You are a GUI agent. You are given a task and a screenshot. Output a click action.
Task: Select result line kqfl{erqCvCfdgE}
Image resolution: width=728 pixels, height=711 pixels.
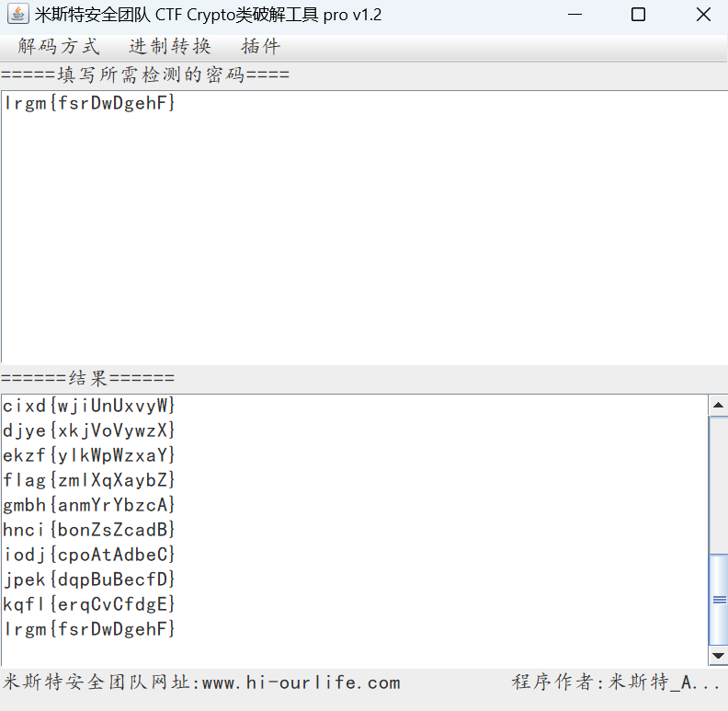pyautogui.click(x=88, y=604)
